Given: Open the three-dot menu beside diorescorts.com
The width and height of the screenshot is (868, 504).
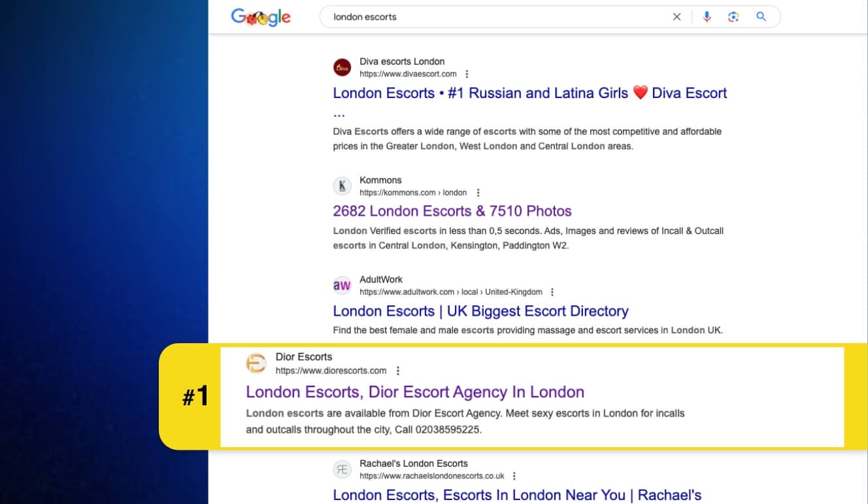Looking at the screenshot, I should point(397,371).
